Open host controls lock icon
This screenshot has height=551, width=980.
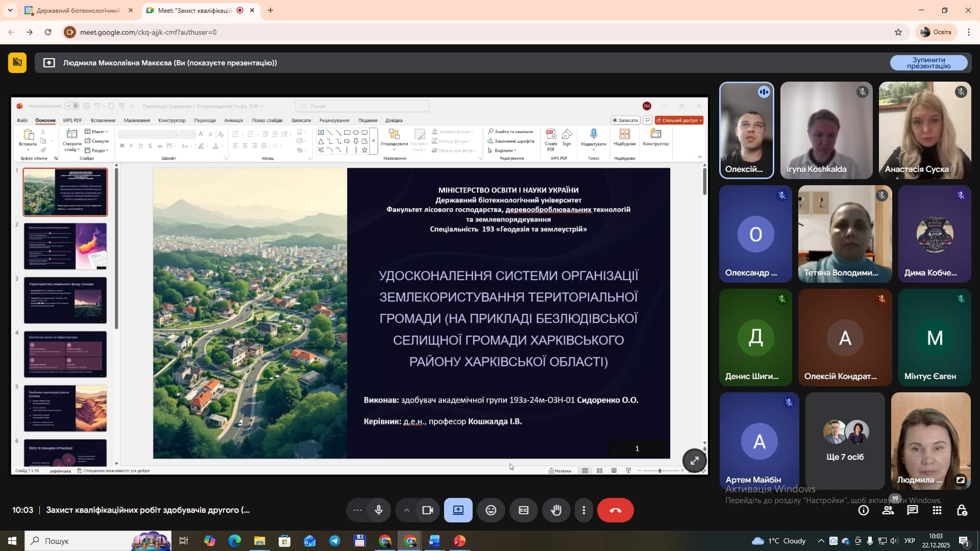962,510
